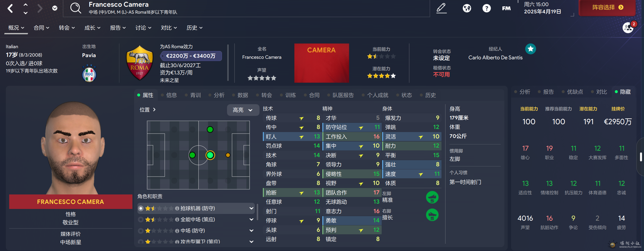Click the FIGC Italy federation badge
The image size is (644, 251).
tap(89, 74)
